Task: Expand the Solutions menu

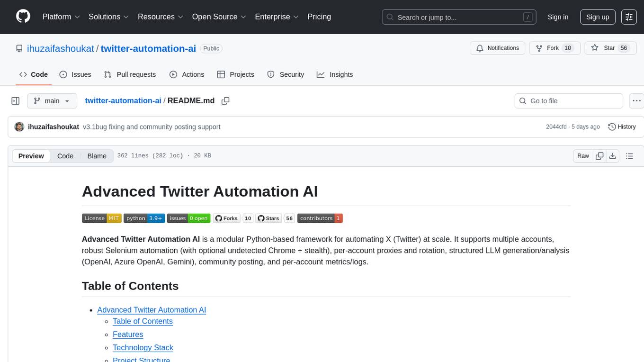Action: pos(109,17)
